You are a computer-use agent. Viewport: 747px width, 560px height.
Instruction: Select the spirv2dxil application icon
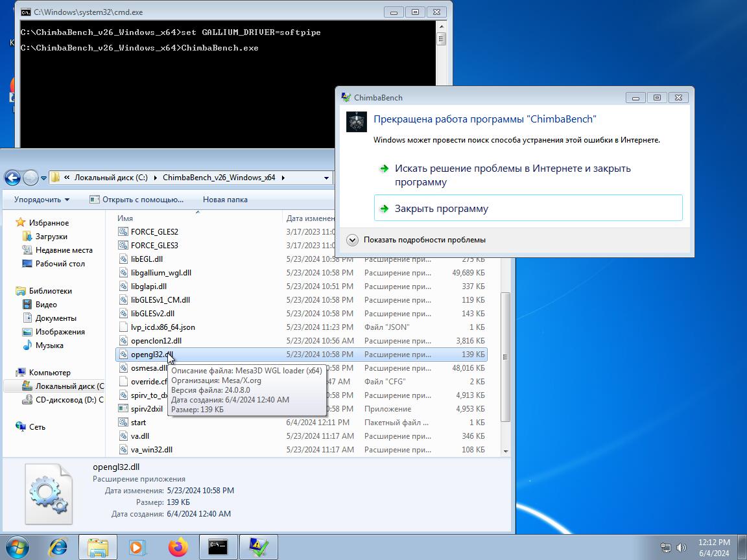pyautogui.click(x=123, y=409)
